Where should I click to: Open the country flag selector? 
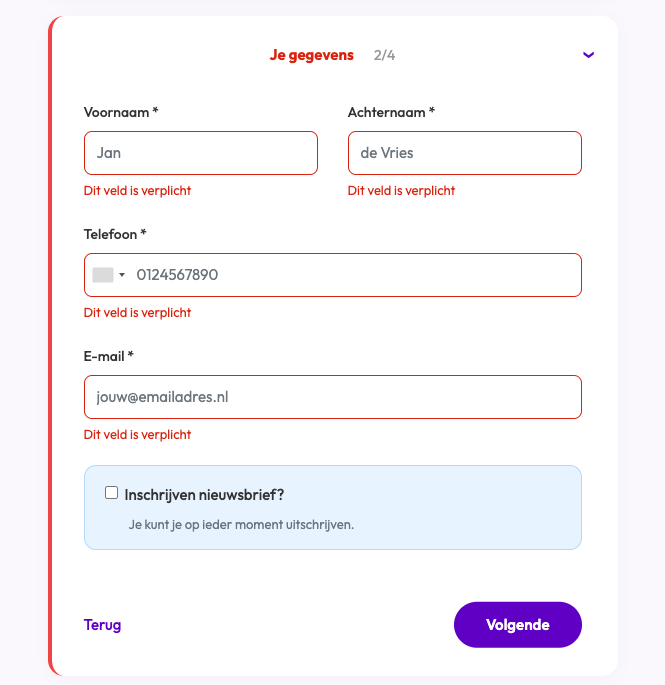(x=103, y=275)
